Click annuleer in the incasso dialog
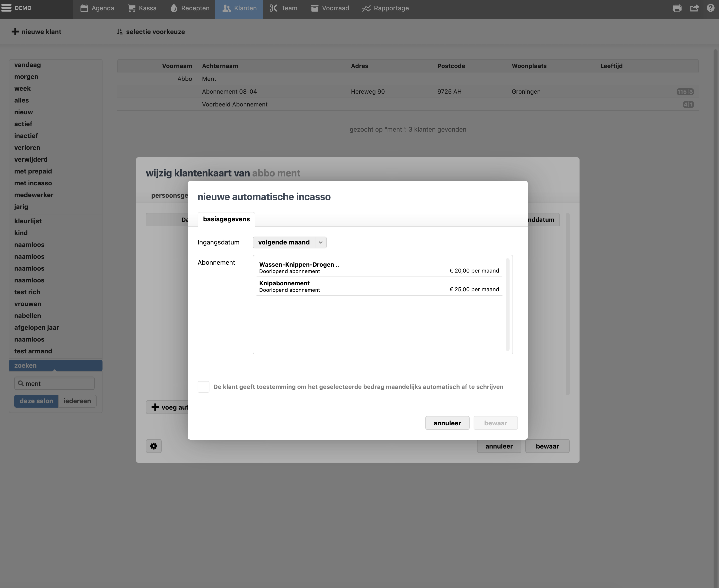 tap(447, 423)
